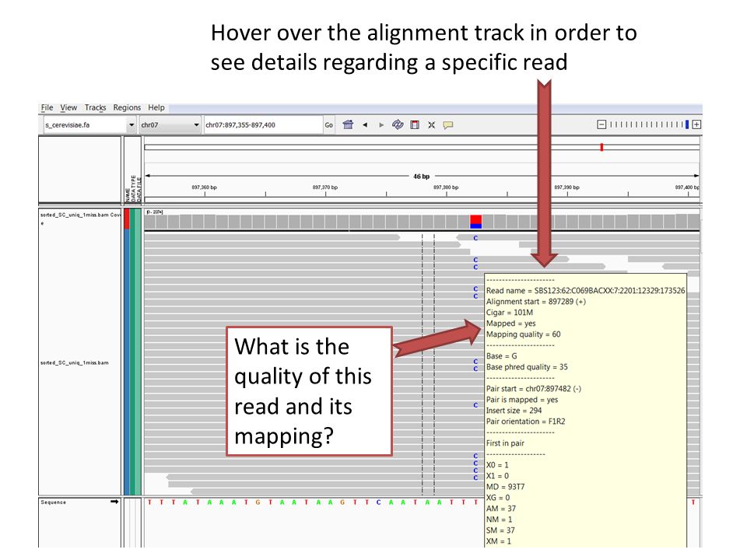Click the NM = 1 tag line
This screenshot has height=560, width=747.
pos(500,520)
